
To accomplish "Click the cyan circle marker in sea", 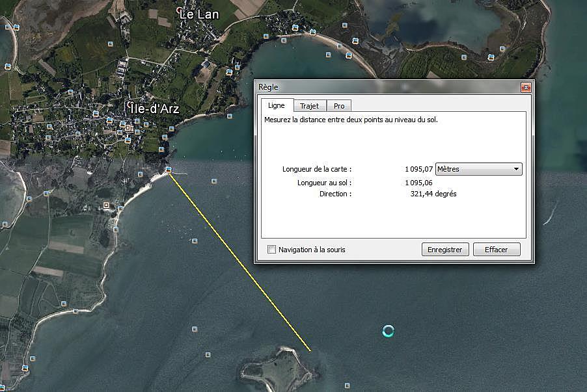I will tap(388, 331).
